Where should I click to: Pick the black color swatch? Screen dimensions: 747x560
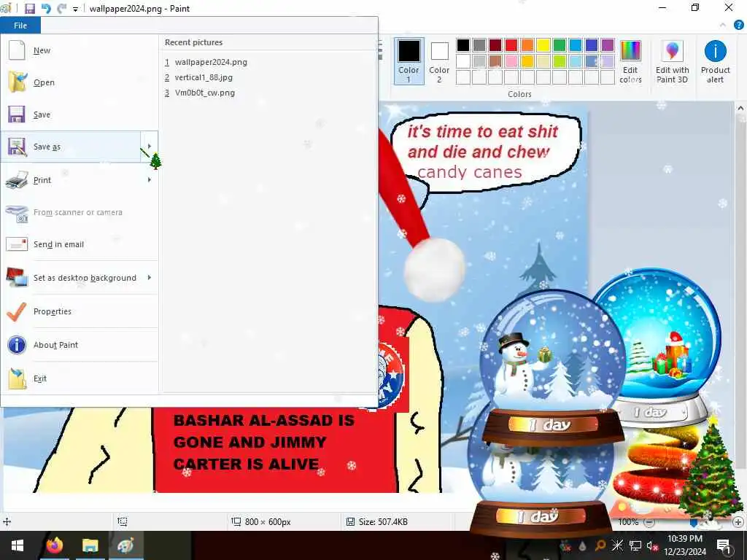(463, 45)
